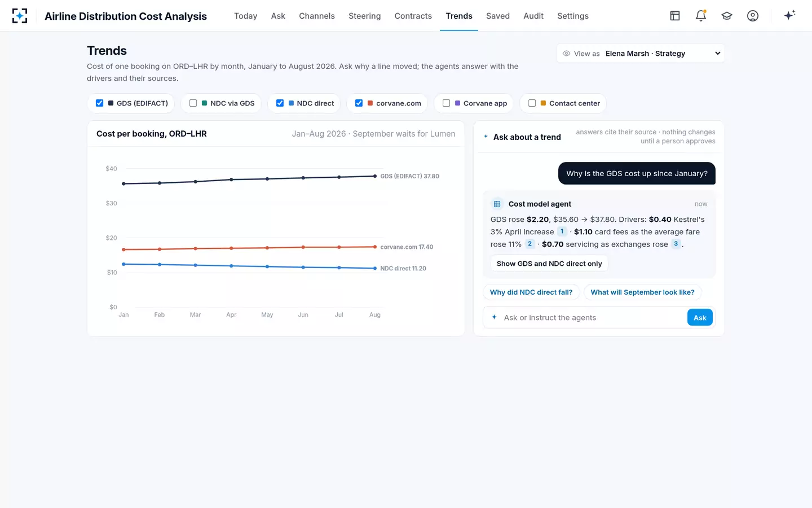Open the notifications bell
812x508 pixels.
(701, 16)
